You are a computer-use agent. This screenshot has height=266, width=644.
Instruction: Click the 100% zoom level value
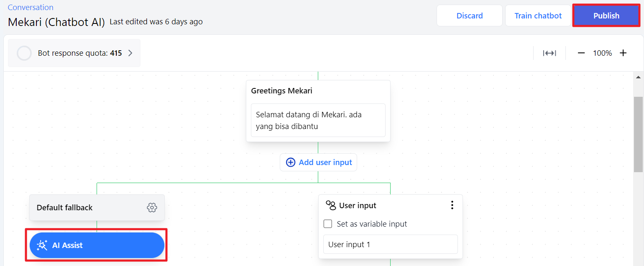(602, 53)
